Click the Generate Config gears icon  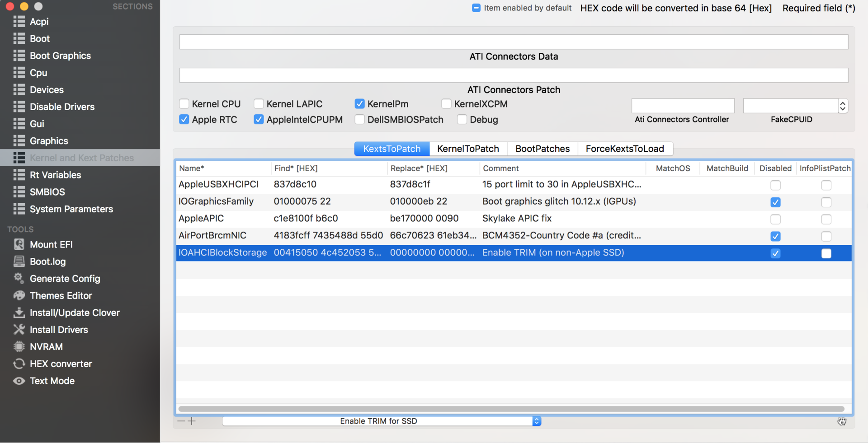(19, 278)
